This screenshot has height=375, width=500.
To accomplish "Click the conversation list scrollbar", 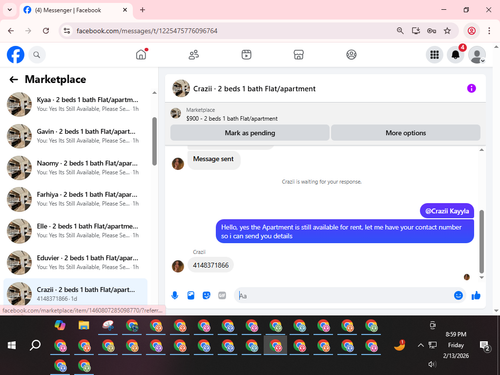I will click(154, 141).
